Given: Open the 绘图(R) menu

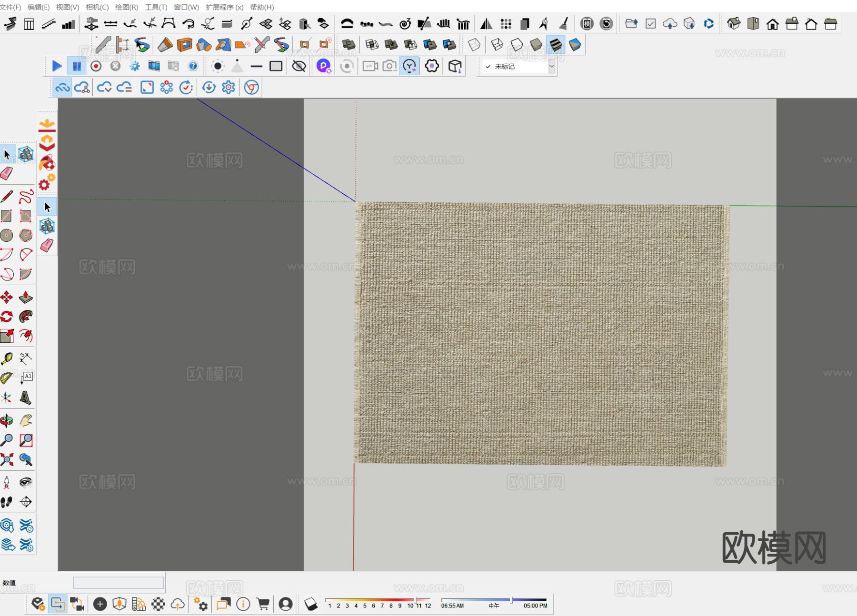Looking at the screenshot, I should pos(127,7).
